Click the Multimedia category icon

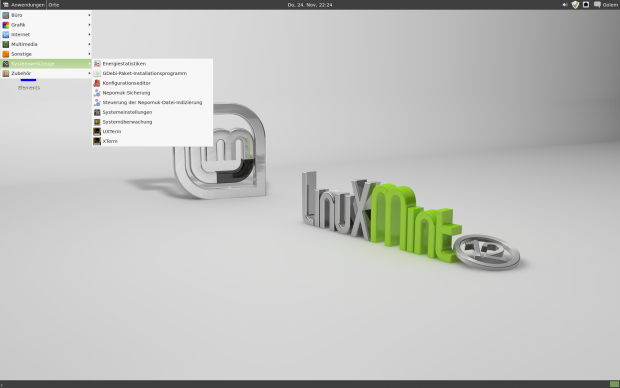(x=6, y=44)
